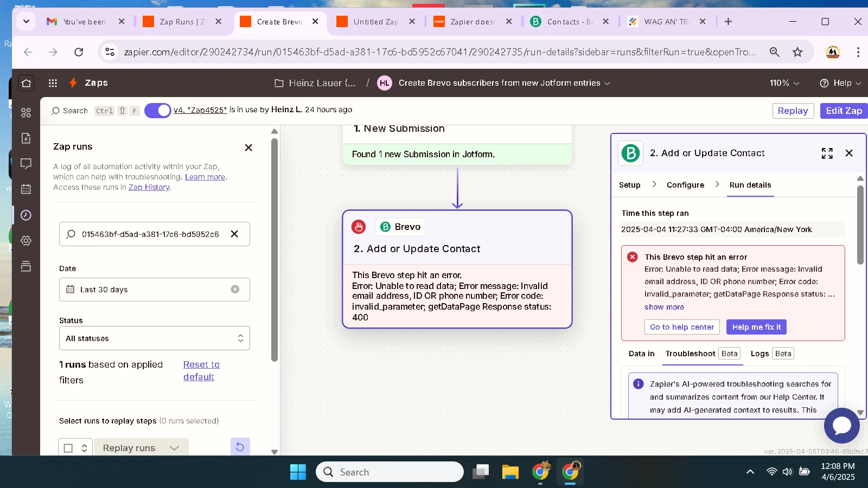Open the sidebar comments icon
868x488 pixels.
tap(26, 164)
